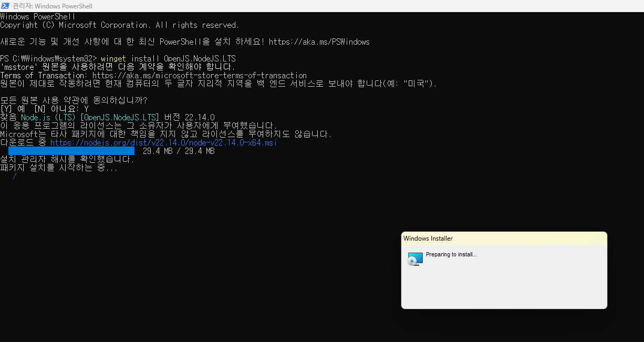Click the '모든 원본 사용 약관에 동의하십니까?' question

74,100
